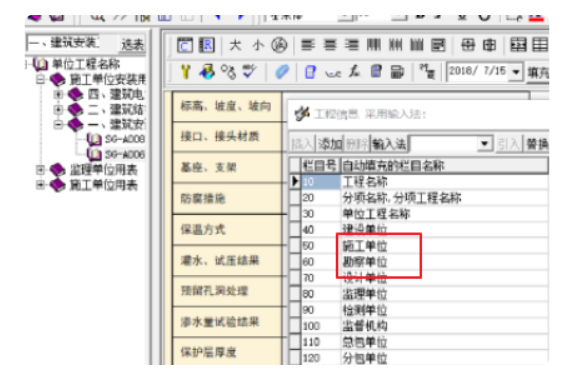The height and width of the screenshot is (383, 567).
Task: Click the fx formula icon
Action: pyautogui.click(x=354, y=71)
